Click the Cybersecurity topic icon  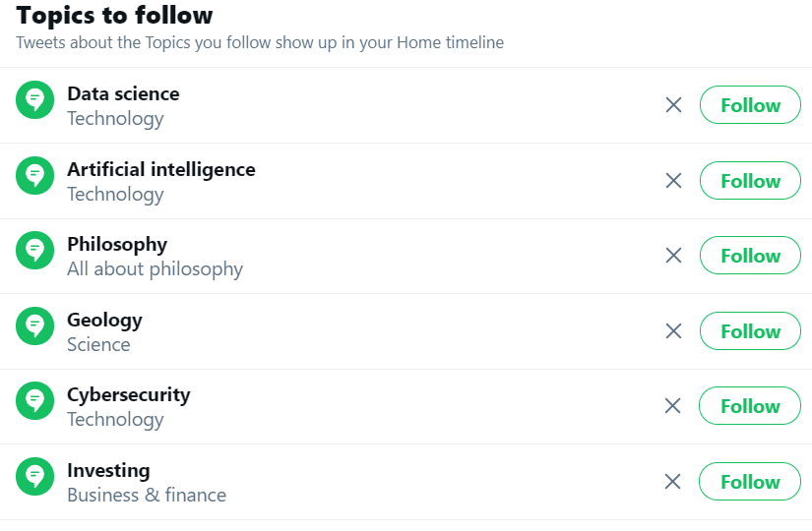(x=34, y=401)
